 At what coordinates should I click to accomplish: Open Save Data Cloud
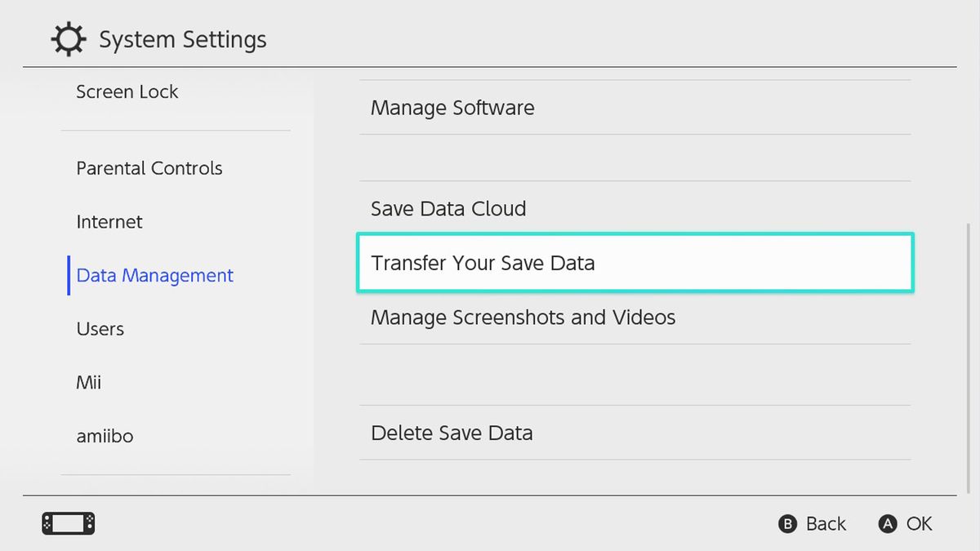pyautogui.click(x=448, y=208)
